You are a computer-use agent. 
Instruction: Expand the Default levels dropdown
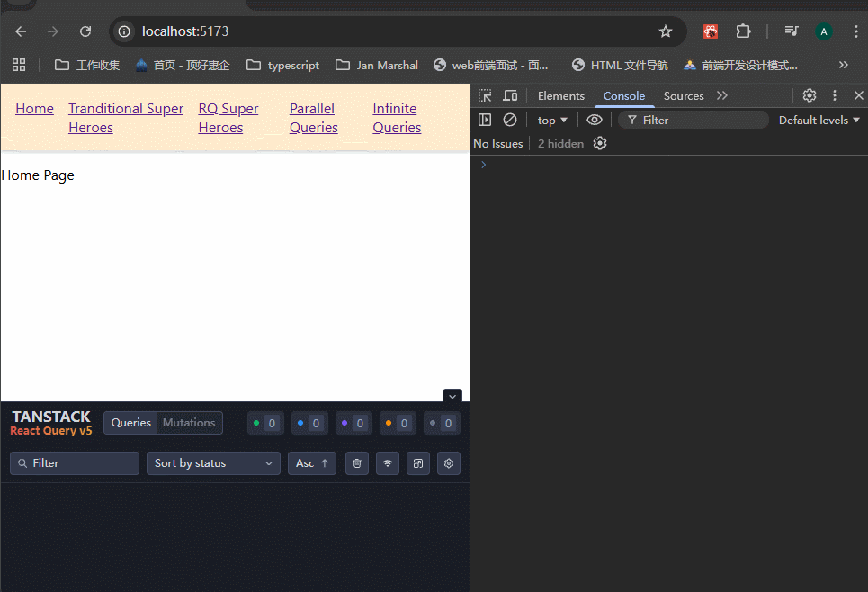click(x=819, y=120)
